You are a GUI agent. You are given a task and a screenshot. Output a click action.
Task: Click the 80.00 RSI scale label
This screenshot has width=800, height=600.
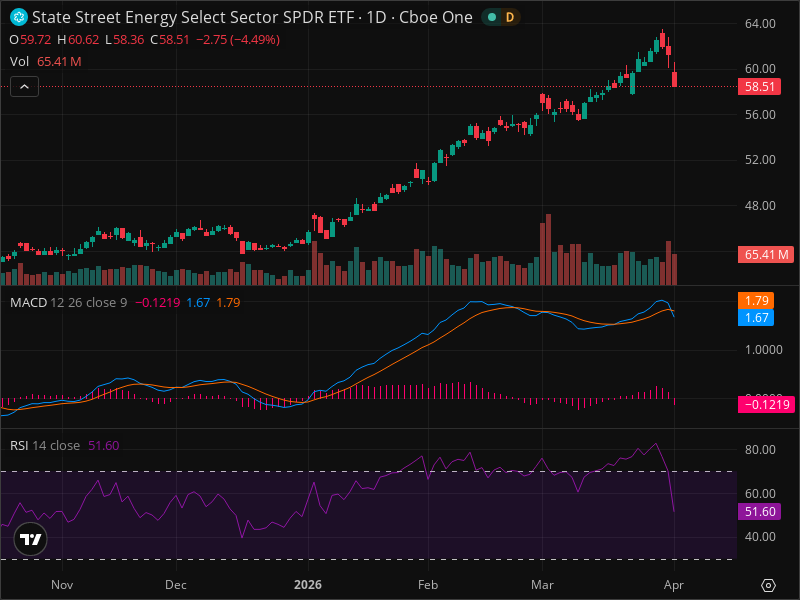pos(760,449)
